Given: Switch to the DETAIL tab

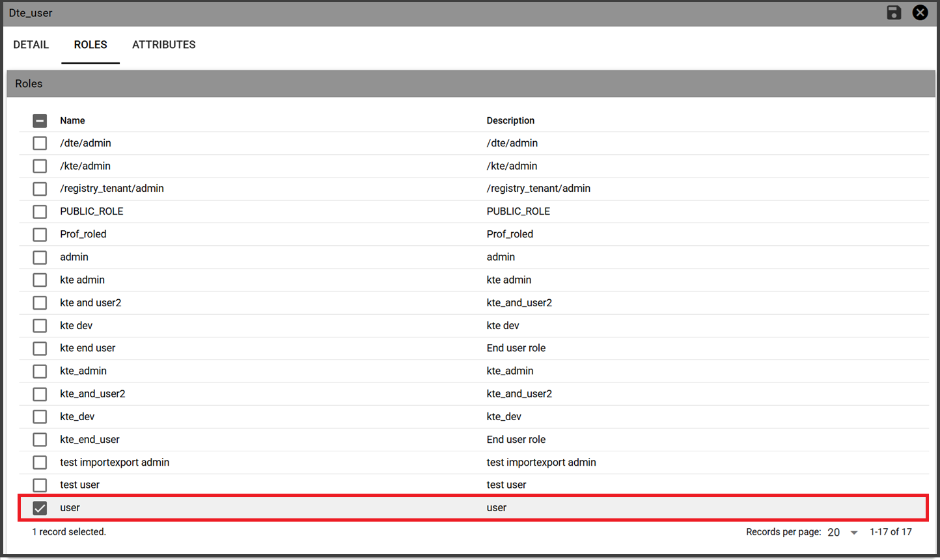Looking at the screenshot, I should tap(31, 45).
